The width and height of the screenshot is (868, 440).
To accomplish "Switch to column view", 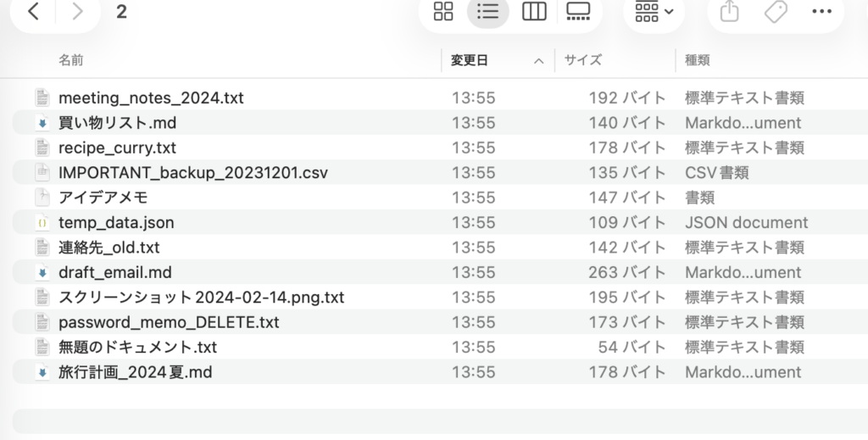I will pos(533,12).
